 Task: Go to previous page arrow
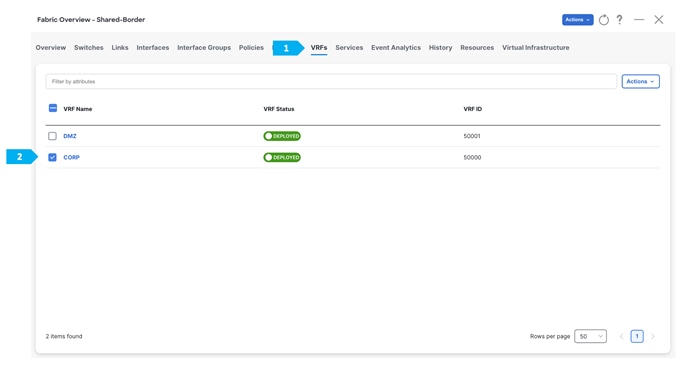pyautogui.click(x=621, y=336)
